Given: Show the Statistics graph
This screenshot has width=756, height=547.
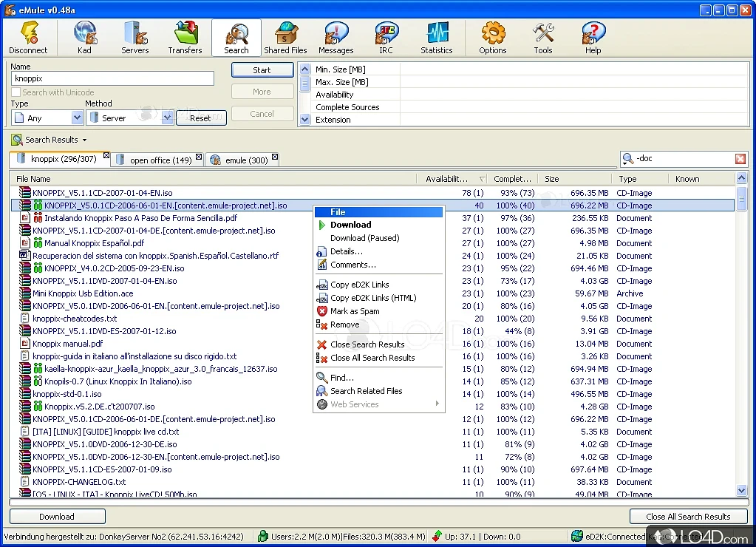Looking at the screenshot, I should [436, 38].
